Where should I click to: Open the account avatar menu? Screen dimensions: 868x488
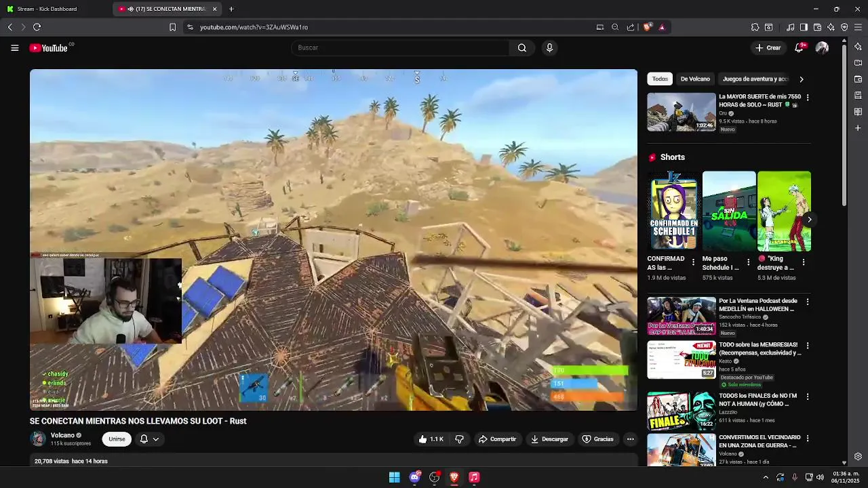click(x=822, y=47)
